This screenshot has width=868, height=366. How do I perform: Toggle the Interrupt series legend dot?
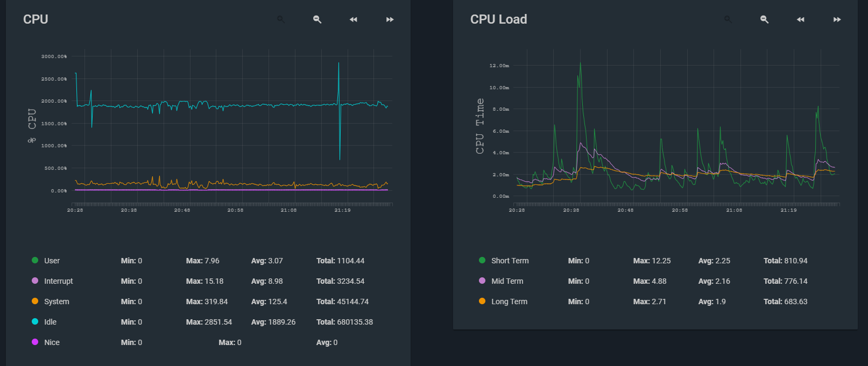click(35, 281)
